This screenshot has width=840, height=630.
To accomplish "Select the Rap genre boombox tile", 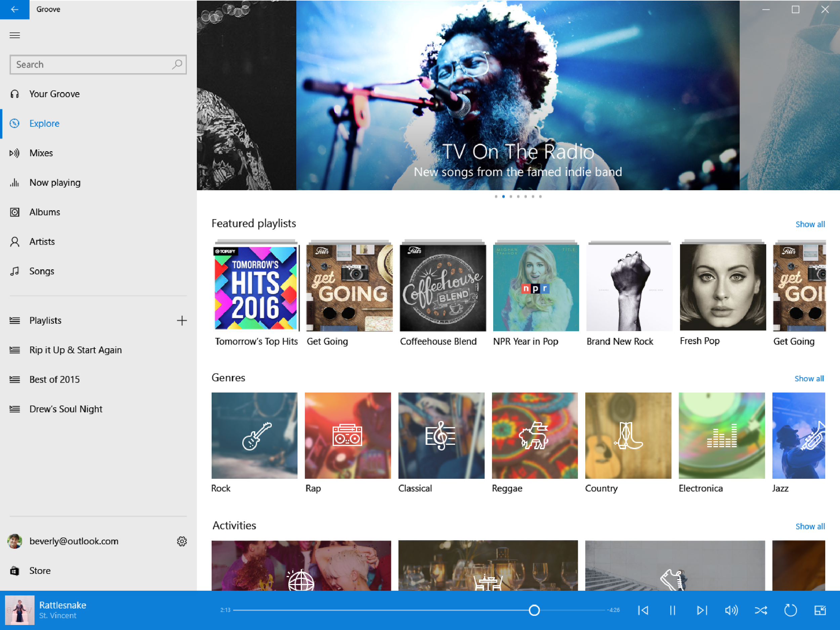I will pos(348,435).
